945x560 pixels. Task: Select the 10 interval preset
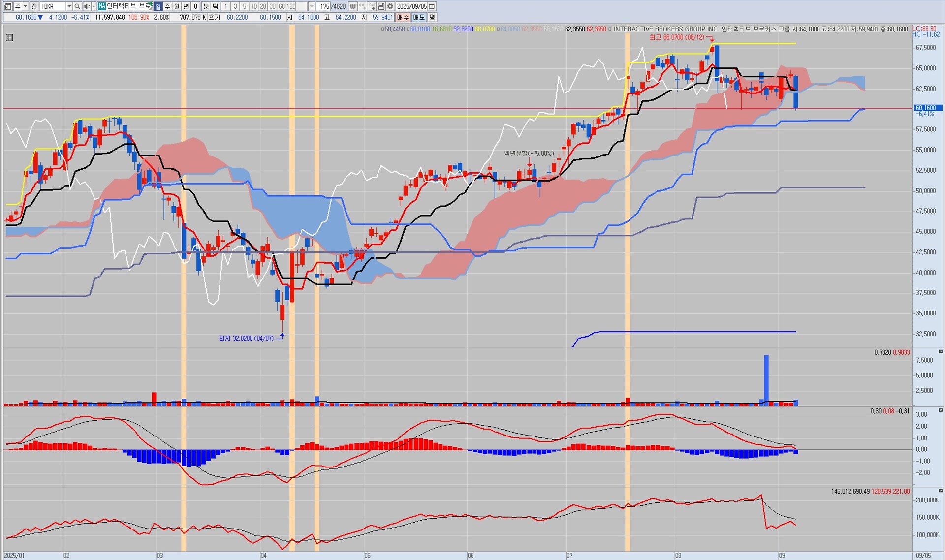(253, 6)
